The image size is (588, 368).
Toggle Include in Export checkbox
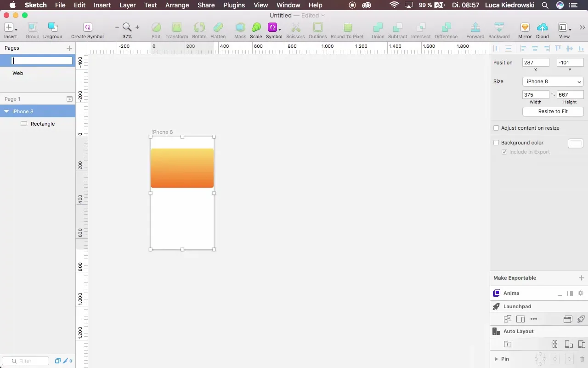point(504,152)
